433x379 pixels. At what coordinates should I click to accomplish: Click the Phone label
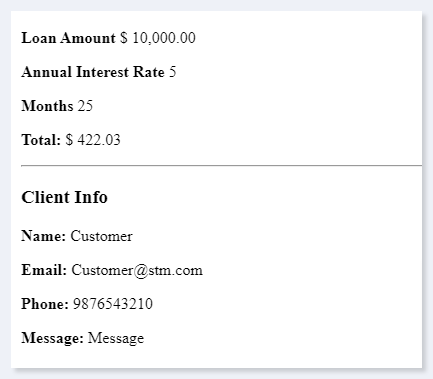[45, 304]
